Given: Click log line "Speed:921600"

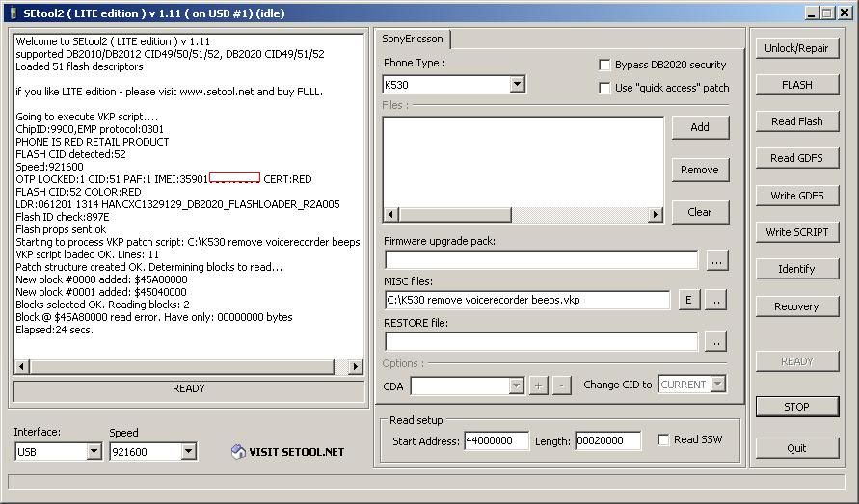Looking at the screenshot, I should coord(49,167).
